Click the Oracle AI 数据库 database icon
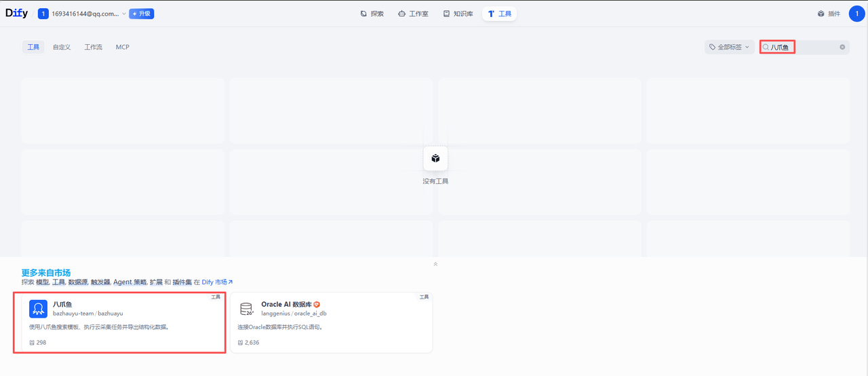 [x=246, y=309]
